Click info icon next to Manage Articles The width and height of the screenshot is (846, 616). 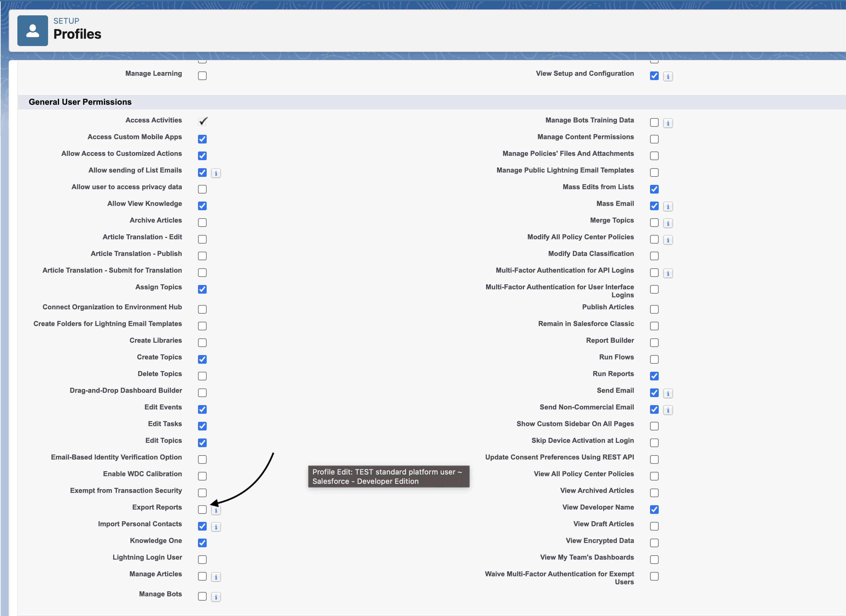[216, 577]
